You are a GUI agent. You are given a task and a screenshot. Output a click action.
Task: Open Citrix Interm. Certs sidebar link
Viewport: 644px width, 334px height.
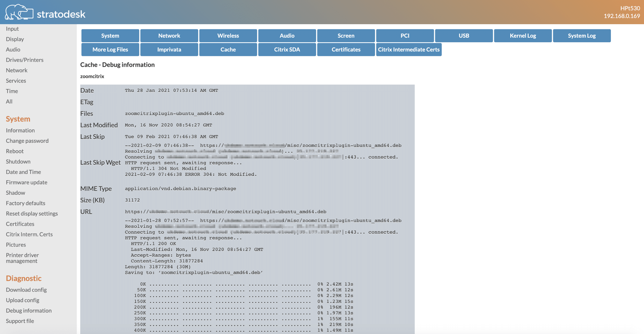[29, 234]
